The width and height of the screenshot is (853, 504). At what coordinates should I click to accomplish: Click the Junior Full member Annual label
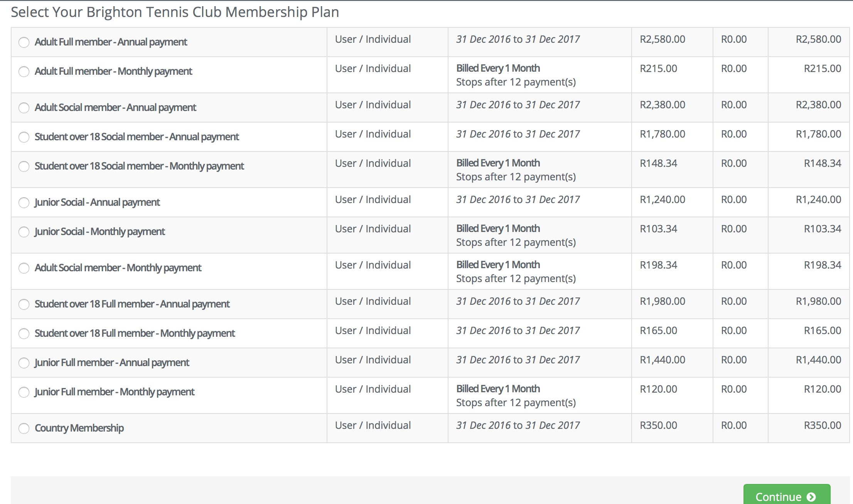point(112,363)
